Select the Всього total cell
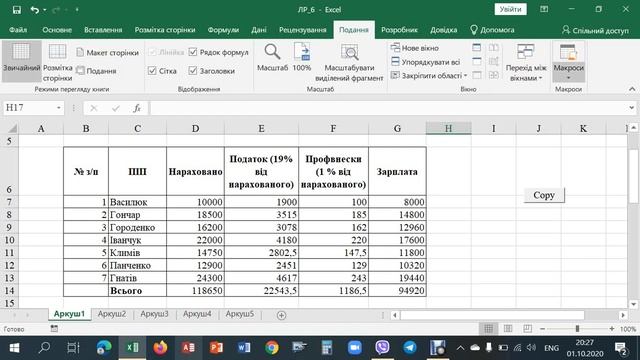The height and width of the screenshot is (360, 640). [137, 291]
